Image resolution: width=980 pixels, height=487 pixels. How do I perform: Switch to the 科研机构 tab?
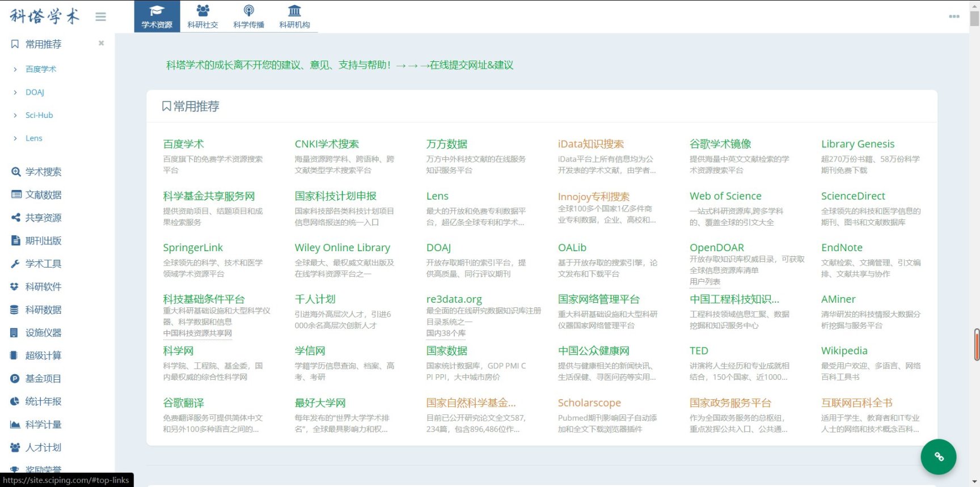pos(295,16)
